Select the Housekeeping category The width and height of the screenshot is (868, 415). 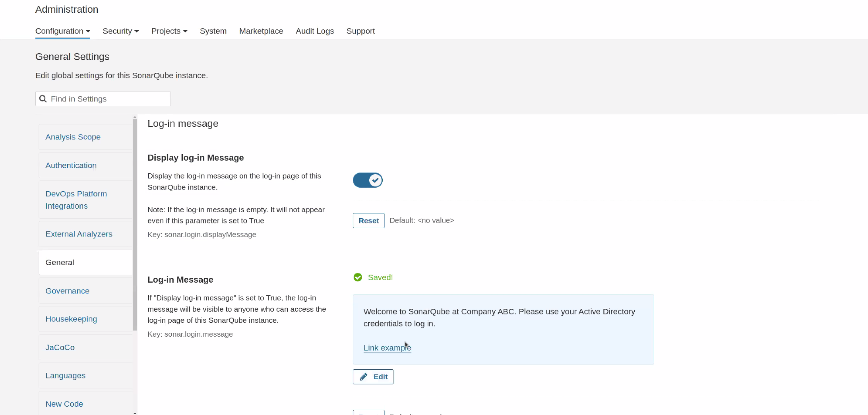(71, 319)
